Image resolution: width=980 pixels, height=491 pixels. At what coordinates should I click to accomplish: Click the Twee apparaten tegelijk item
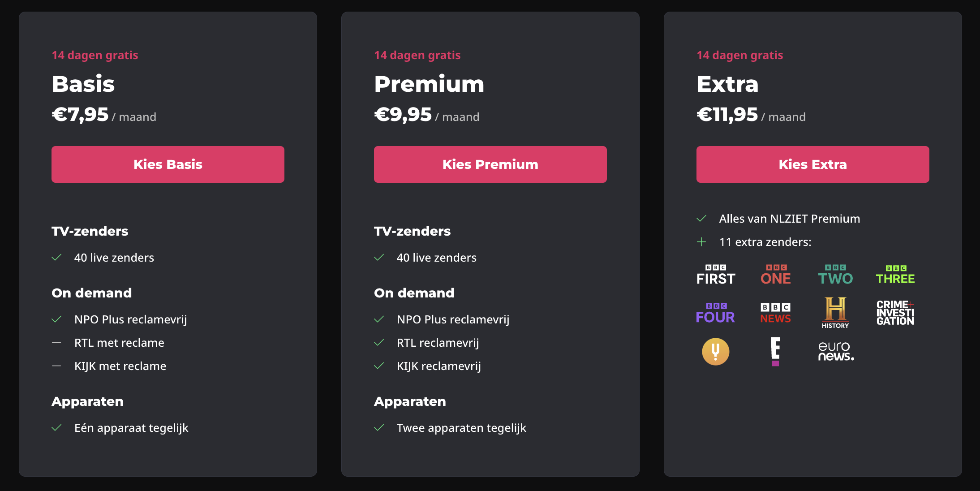tap(461, 428)
